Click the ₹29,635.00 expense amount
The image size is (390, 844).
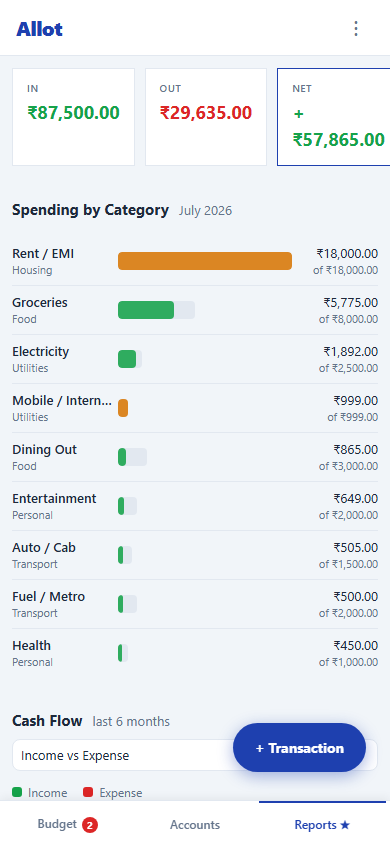(205, 112)
